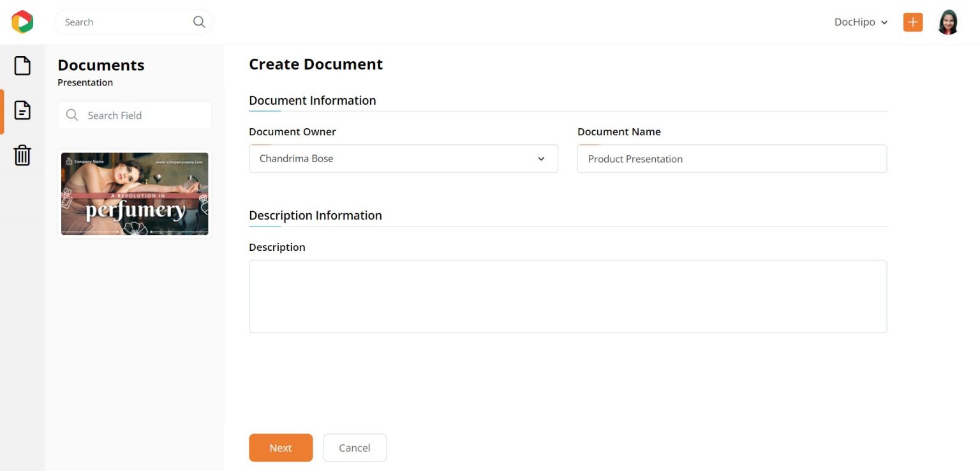Open the DocHipo home via the logo icon
This screenshot has height=471, width=980.
(x=22, y=21)
